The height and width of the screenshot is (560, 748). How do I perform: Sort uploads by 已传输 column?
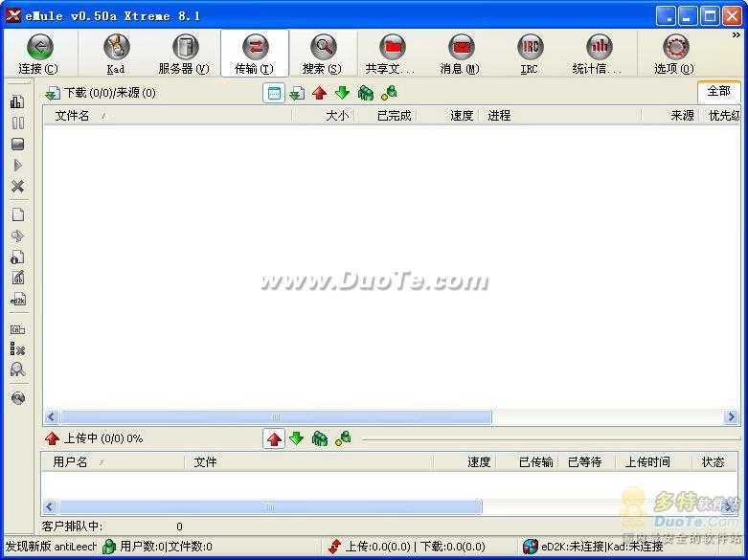(527, 462)
